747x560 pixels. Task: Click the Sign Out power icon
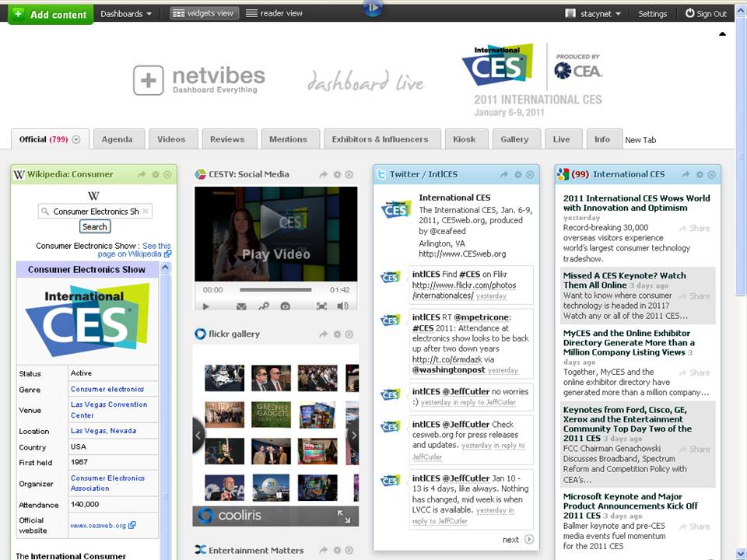click(x=689, y=13)
